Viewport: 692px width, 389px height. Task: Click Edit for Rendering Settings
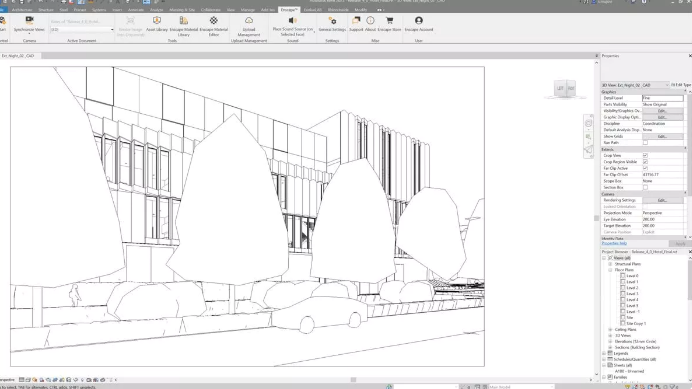[662, 200]
